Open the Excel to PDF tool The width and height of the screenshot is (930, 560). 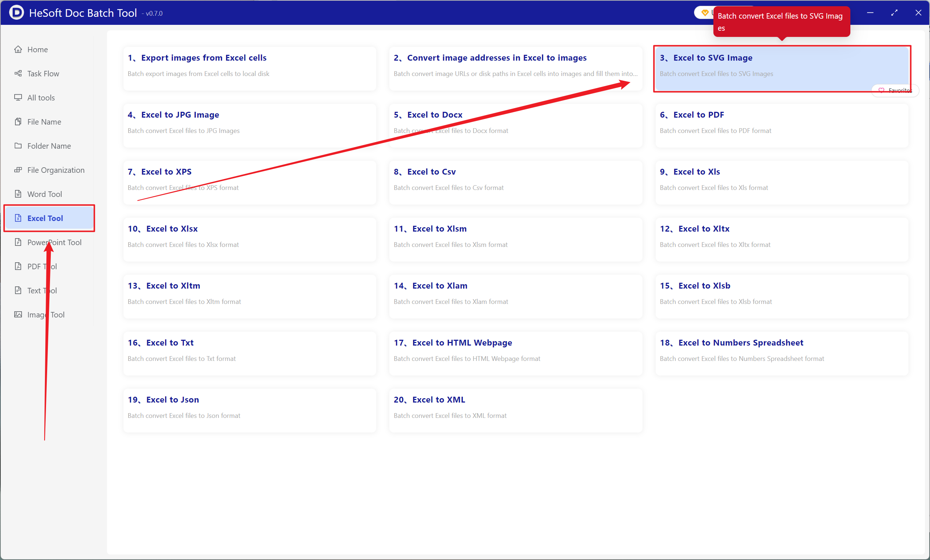[x=782, y=126]
